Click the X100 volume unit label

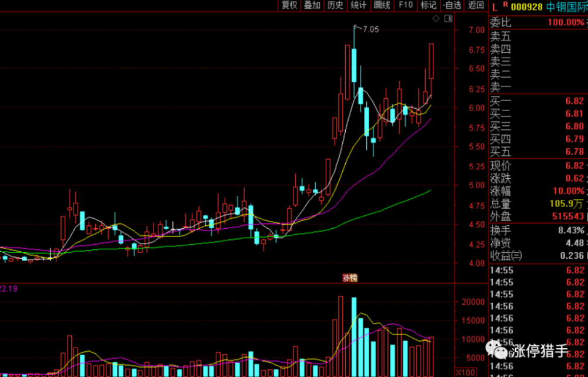coord(465,372)
